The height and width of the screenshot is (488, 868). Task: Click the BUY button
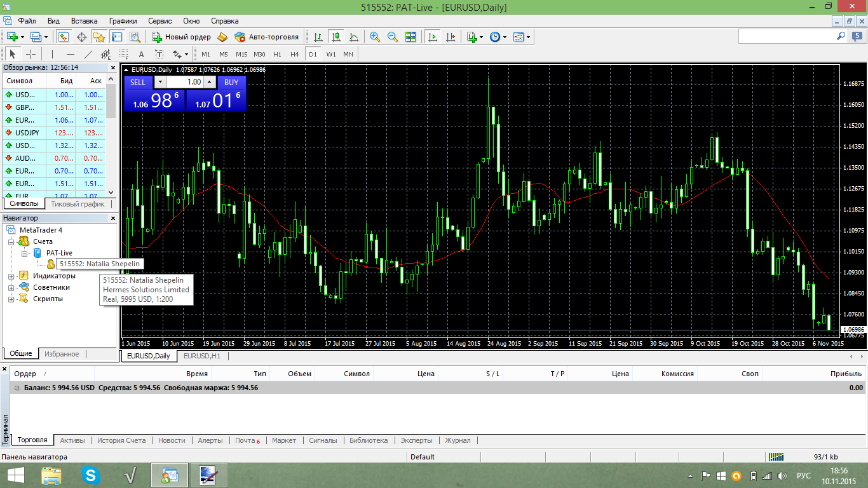pos(231,82)
